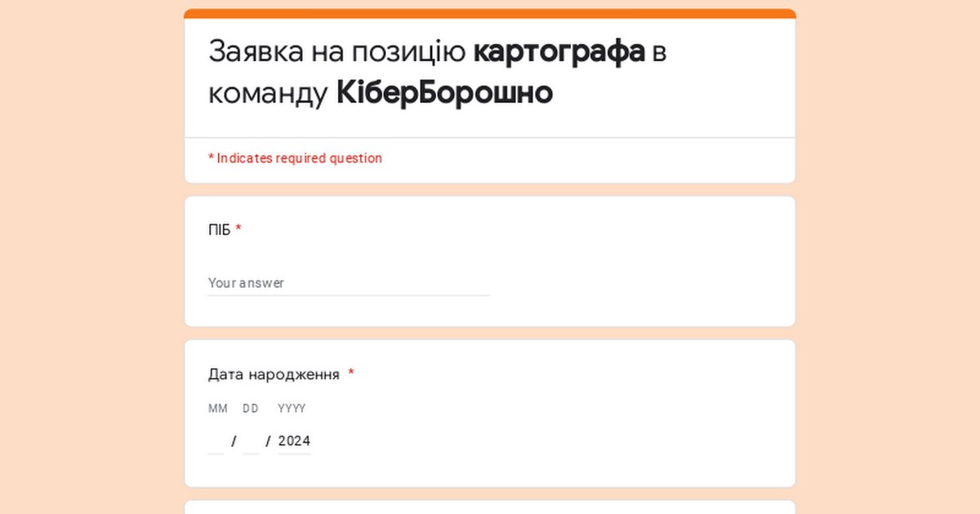Click the partially visible card at bottom
The image size is (980, 514).
click(x=490, y=507)
